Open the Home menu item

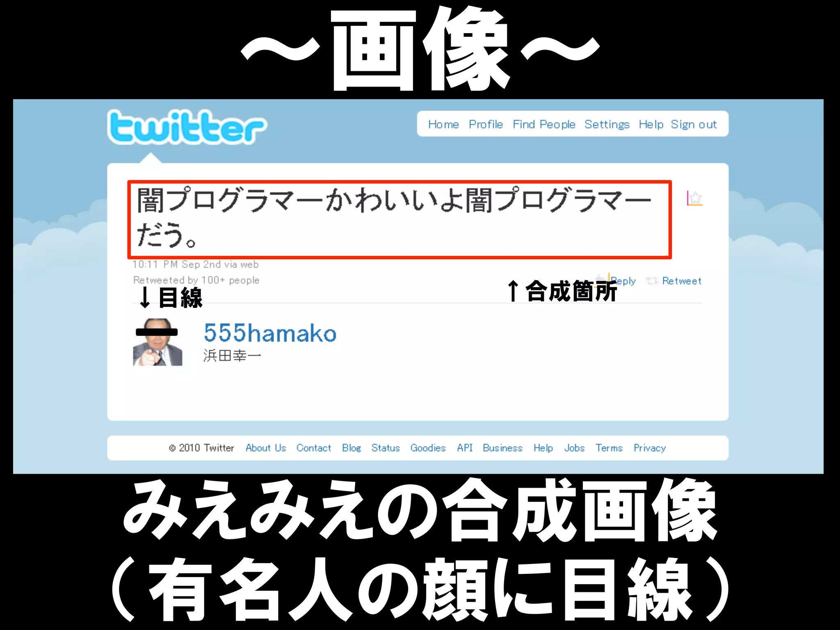point(443,124)
